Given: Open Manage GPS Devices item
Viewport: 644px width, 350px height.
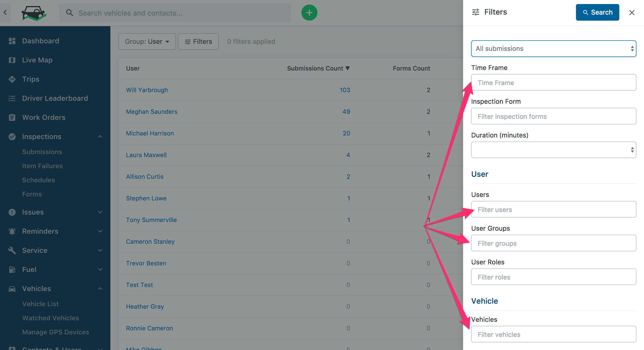Looking at the screenshot, I should 56,332.
